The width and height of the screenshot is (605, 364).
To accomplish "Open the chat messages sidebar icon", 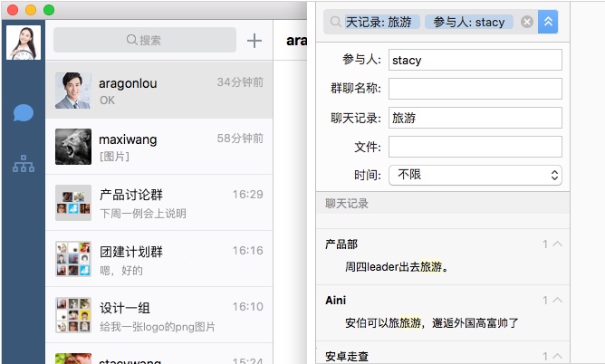I will (24, 112).
